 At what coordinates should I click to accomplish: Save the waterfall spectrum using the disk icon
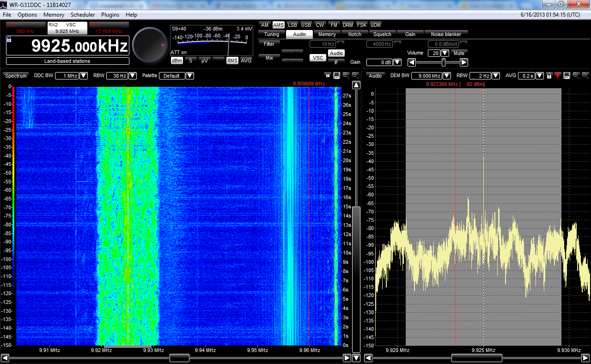(337, 75)
